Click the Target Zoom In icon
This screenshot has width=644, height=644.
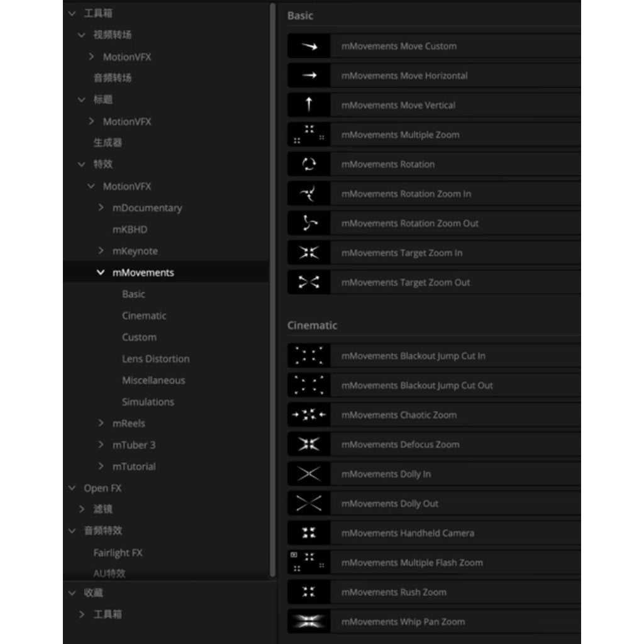click(309, 253)
